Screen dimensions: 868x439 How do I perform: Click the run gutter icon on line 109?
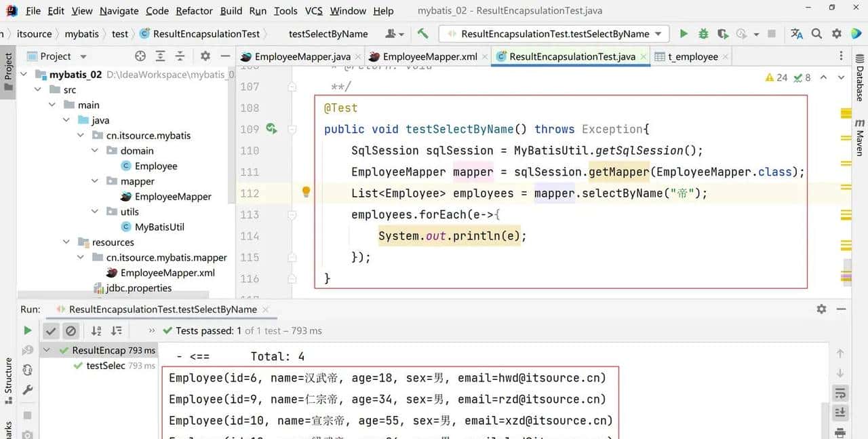pyautogui.click(x=271, y=129)
